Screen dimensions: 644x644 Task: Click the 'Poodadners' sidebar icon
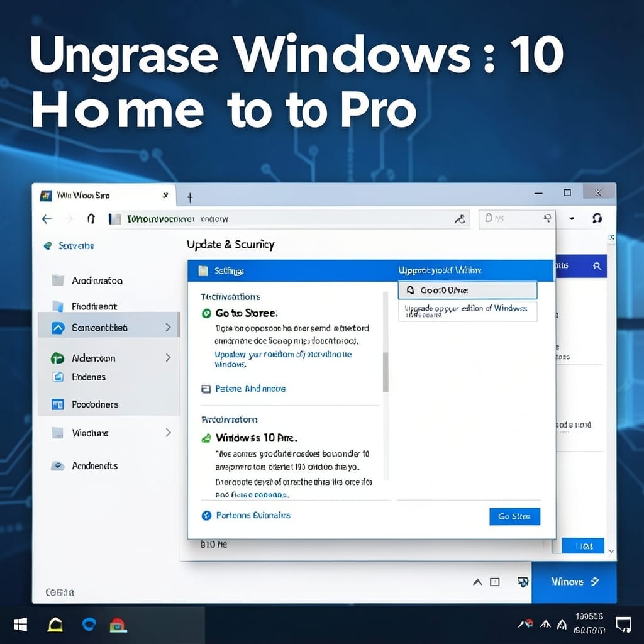57,404
